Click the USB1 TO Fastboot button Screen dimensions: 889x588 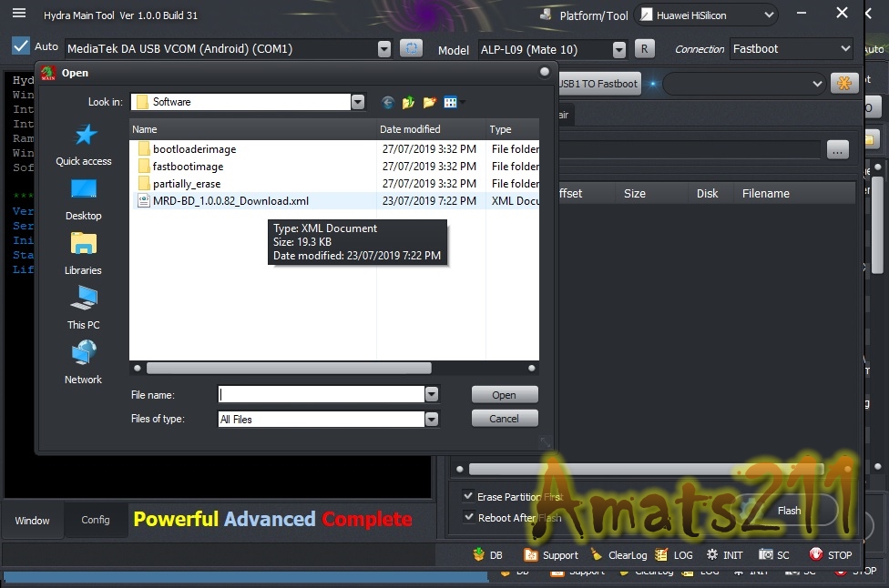pyautogui.click(x=599, y=84)
